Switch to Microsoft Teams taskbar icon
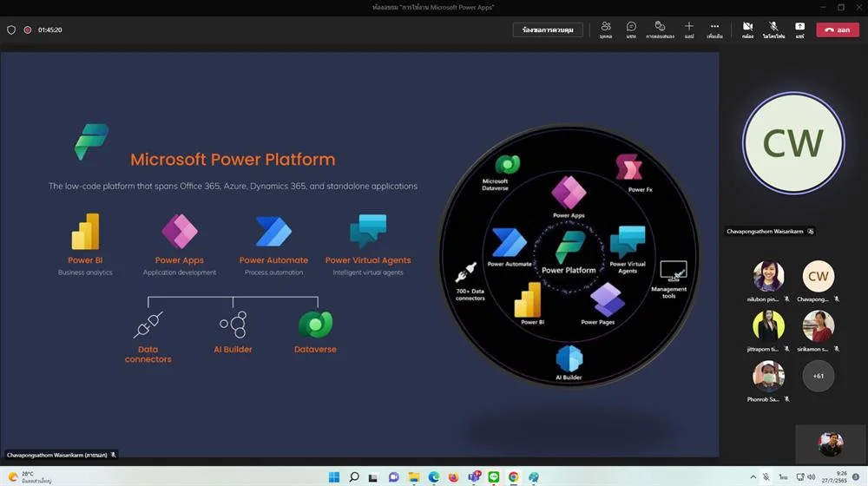The height and width of the screenshot is (486, 868). point(474,477)
